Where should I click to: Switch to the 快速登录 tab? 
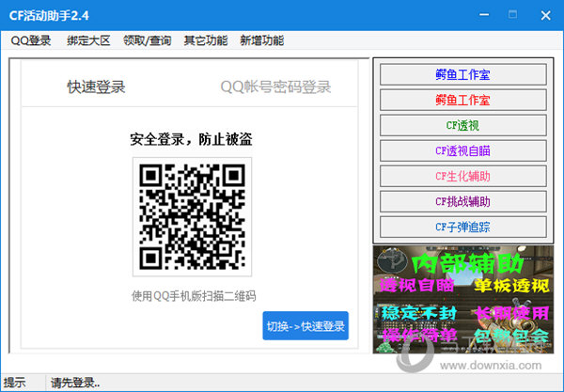(x=97, y=87)
